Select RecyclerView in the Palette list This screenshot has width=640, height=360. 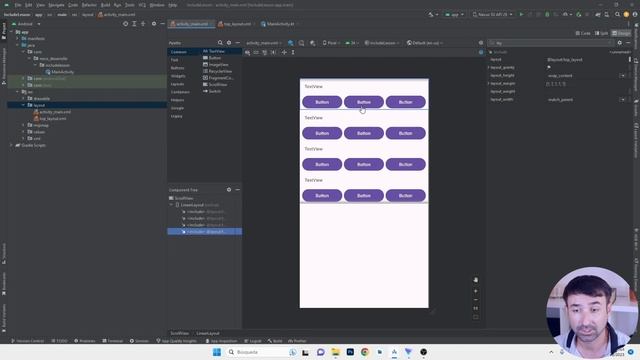(x=220, y=71)
